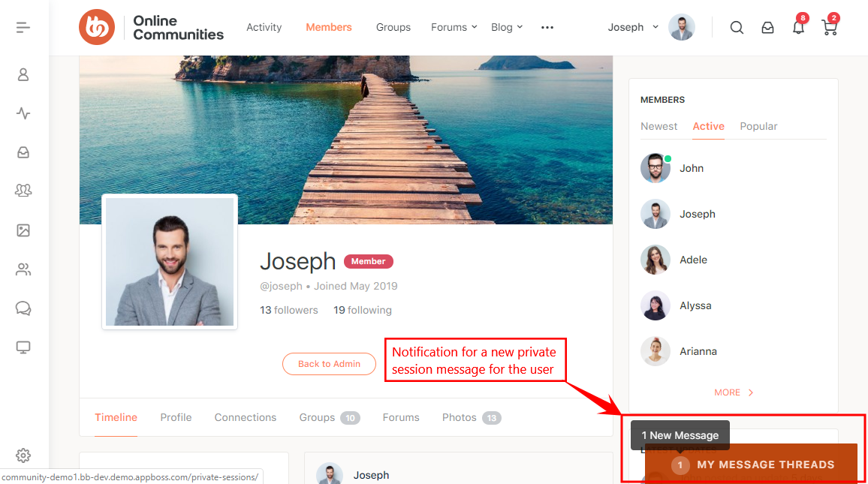The height and width of the screenshot is (484, 868).
Task: Click the groups icon in left sidebar
Action: [x=23, y=191]
